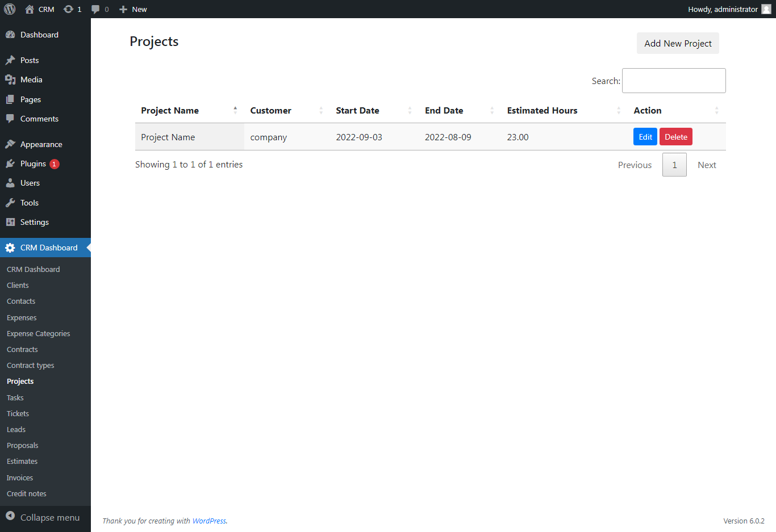
Task: Click the WordPress logo in admin bar
Action: pos(9,9)
